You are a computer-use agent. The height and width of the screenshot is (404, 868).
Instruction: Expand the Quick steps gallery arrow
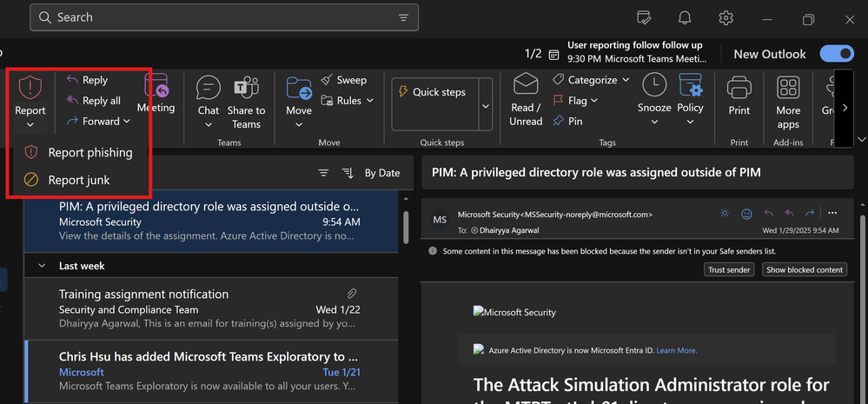(x=486, y=104)
